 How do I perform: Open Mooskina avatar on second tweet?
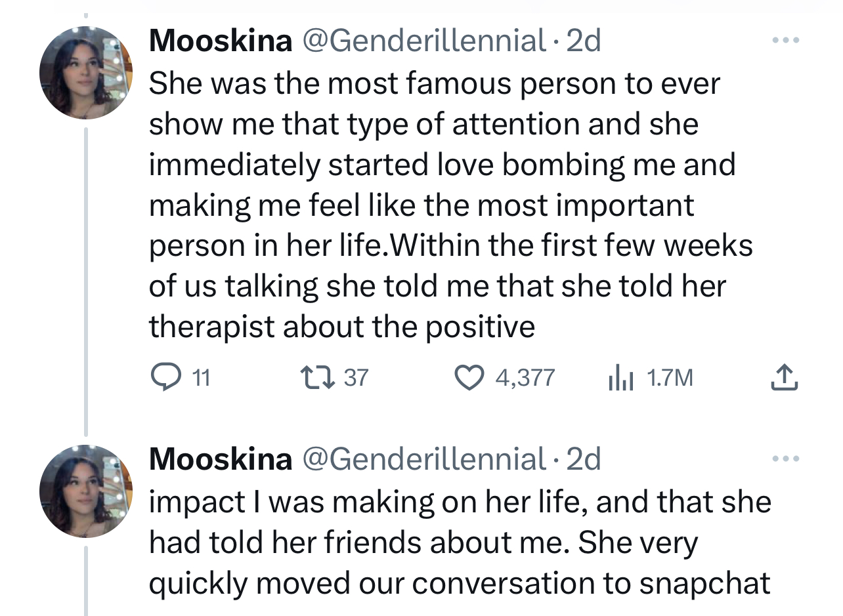click(86, 491)
